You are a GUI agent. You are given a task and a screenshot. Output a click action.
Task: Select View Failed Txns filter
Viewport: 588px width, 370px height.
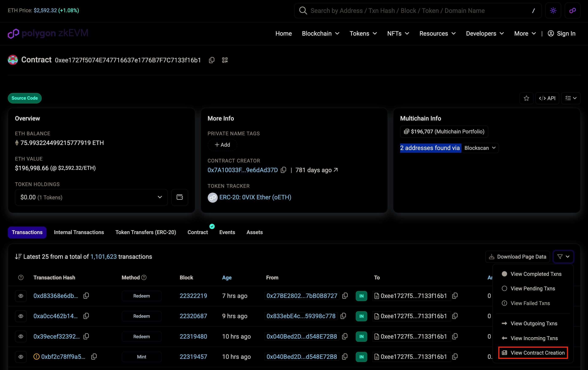coord(533,303)
